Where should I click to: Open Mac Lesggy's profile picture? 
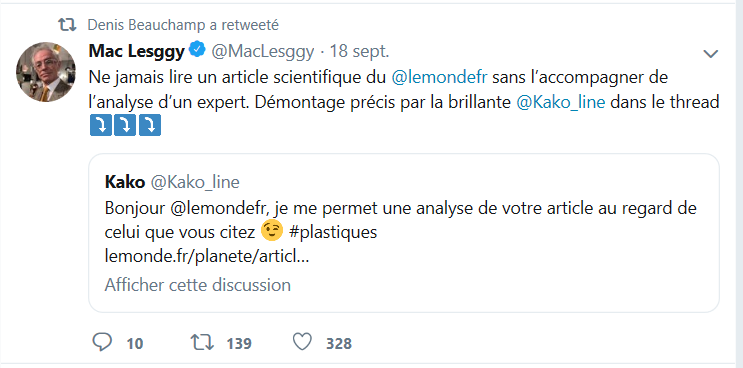(x=46, y=72)
